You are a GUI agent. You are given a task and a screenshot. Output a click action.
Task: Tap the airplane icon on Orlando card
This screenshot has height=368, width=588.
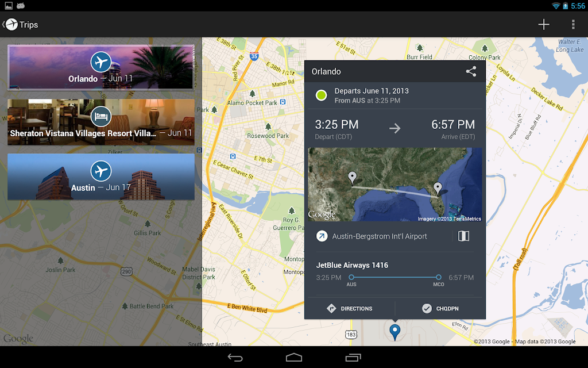pos(101,62)
